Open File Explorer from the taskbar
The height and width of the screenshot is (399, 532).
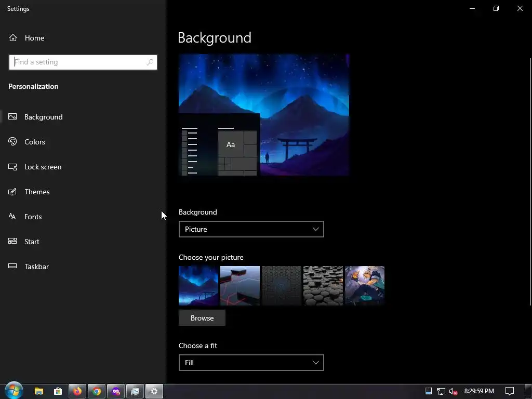point(39,392)
